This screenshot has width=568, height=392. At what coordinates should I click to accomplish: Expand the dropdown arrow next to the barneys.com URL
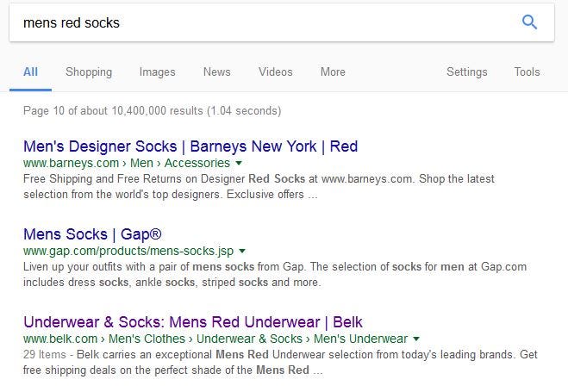[x=239, y=163]
